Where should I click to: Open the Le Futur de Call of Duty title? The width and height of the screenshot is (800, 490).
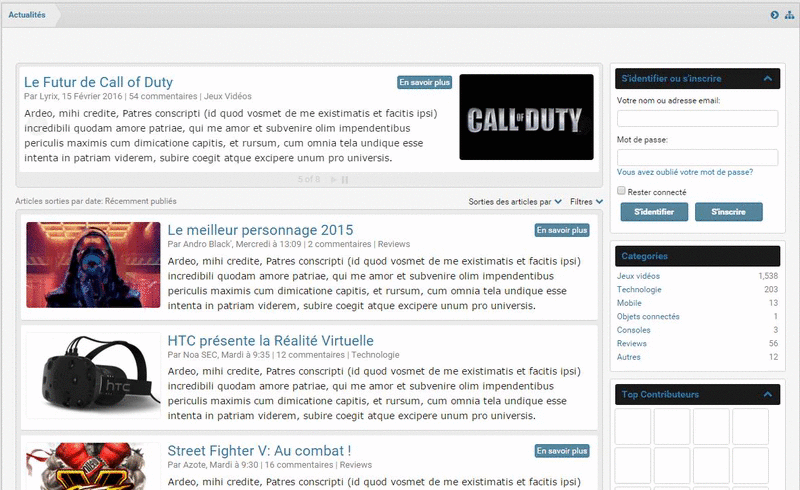pos(98,82)
